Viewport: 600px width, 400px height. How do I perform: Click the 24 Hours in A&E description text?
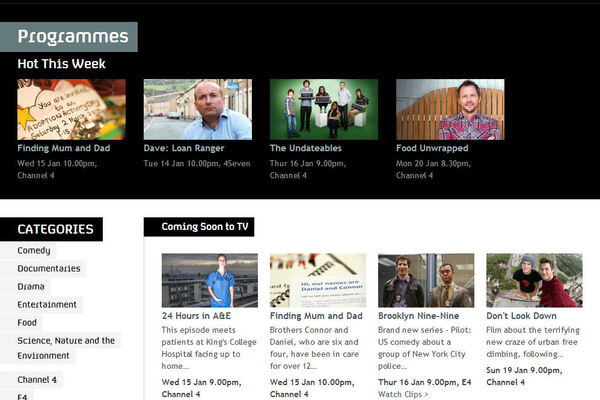pyautogui.click(x=209, y=348)
